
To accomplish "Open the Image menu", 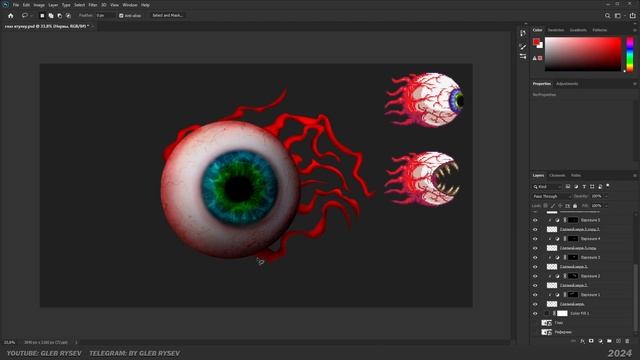I will coord(39,5).
